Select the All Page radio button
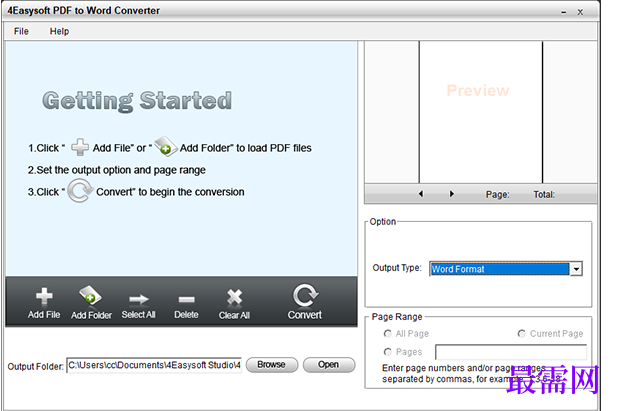 coord(387,334)
